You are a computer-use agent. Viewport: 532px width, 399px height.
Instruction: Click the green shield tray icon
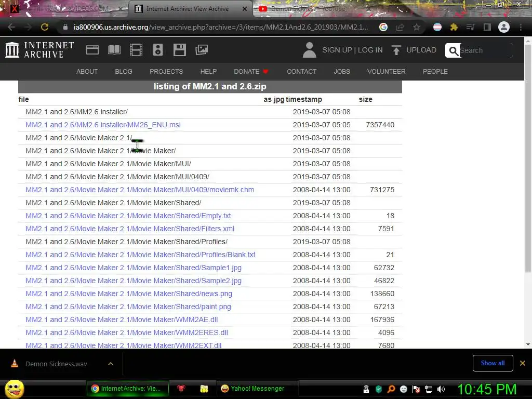(379, 389)
